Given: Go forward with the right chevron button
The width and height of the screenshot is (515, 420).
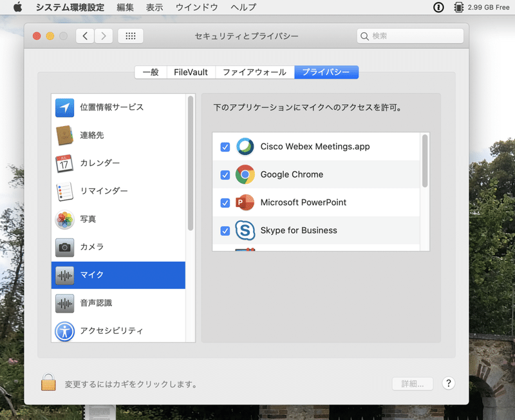Looking at the screenshot, I should 104,36.
